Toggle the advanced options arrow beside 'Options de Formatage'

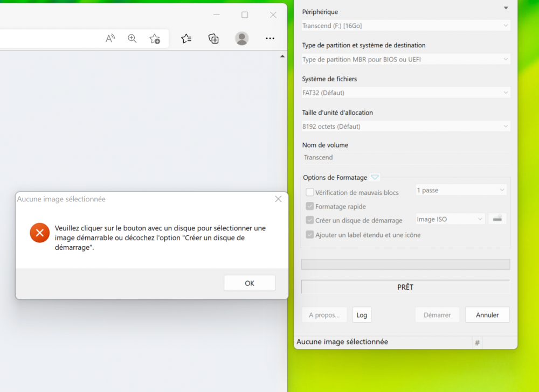375,178
